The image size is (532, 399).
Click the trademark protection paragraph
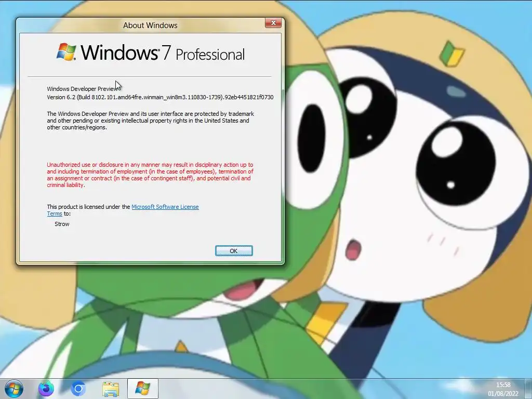(150, 121)
